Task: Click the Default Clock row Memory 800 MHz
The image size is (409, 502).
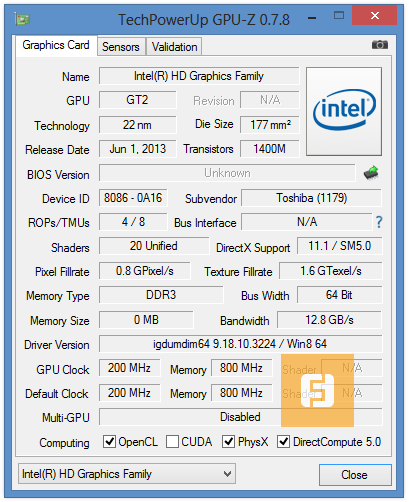Action: click(x=241, y=393)
